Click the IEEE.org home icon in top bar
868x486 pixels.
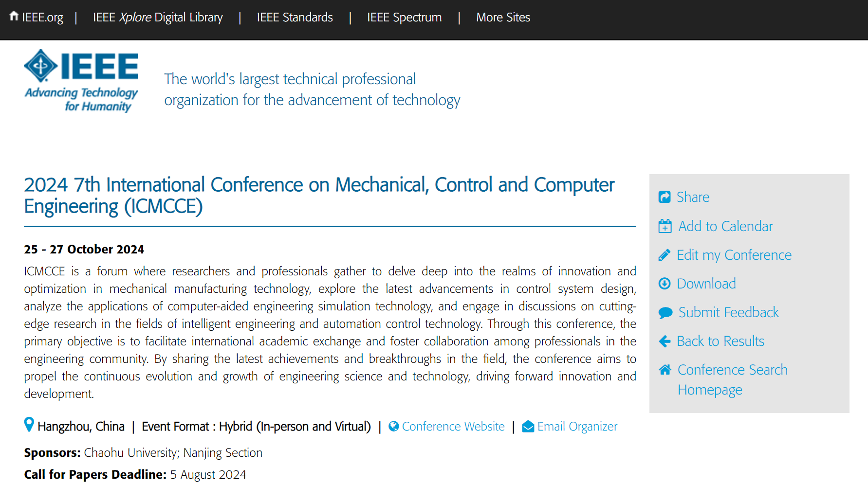click(x=14, y=16)
